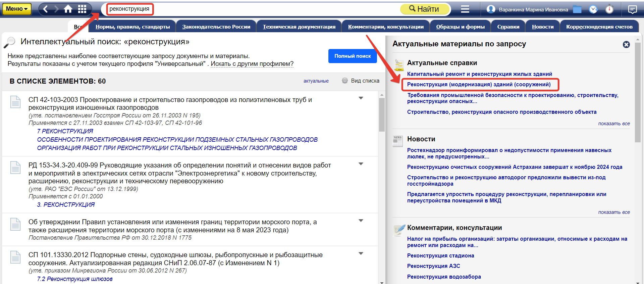Click the stopwatch icon in top bar
644x284 pixels.
coord(609,9)
